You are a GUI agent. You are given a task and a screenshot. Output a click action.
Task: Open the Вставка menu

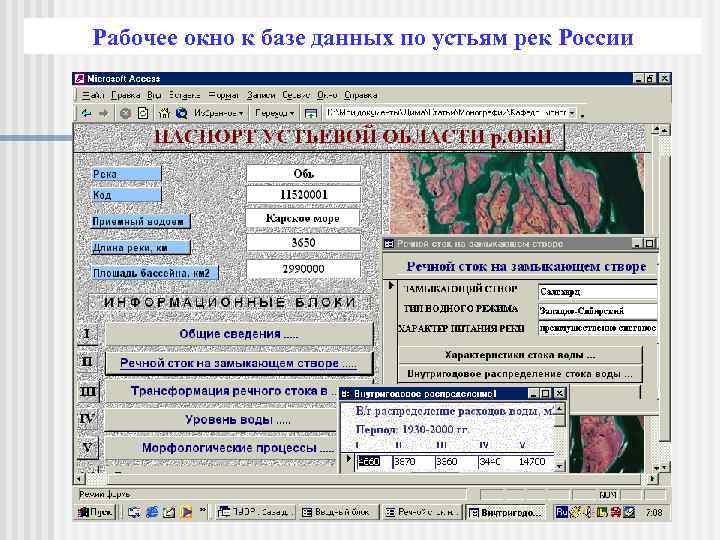(184, 95)
